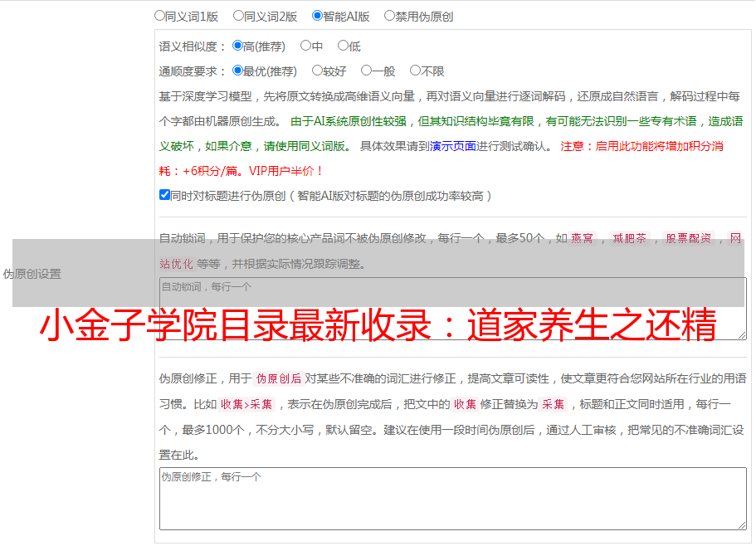
Task: Set 通顺度要求 to 最优(推荐)
Action: pos(237,71)
